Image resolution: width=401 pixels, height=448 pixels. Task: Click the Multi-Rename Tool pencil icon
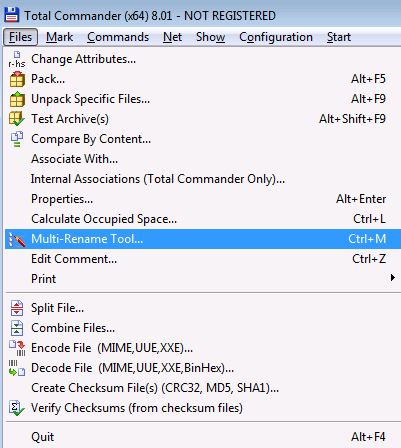point(17,239)
